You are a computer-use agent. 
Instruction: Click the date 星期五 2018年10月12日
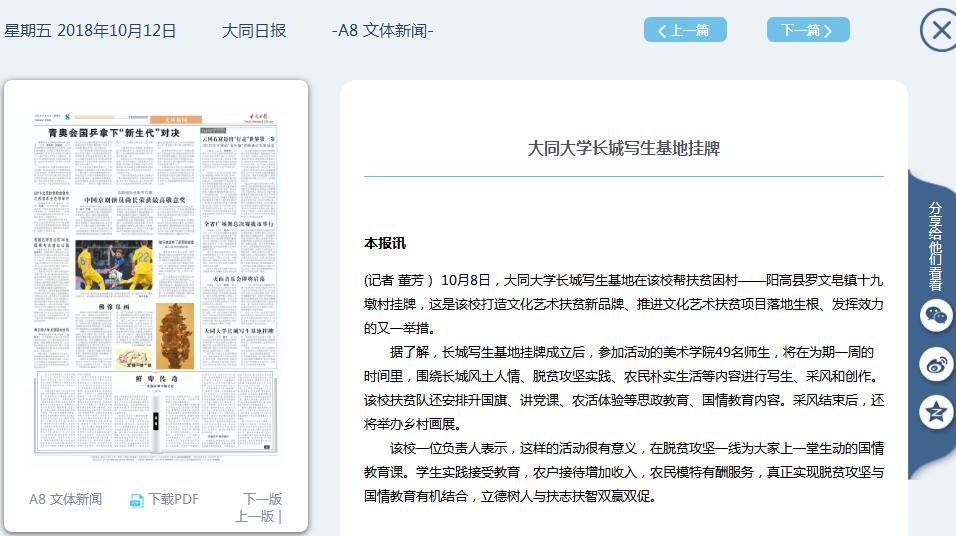[x=90, y=30]
